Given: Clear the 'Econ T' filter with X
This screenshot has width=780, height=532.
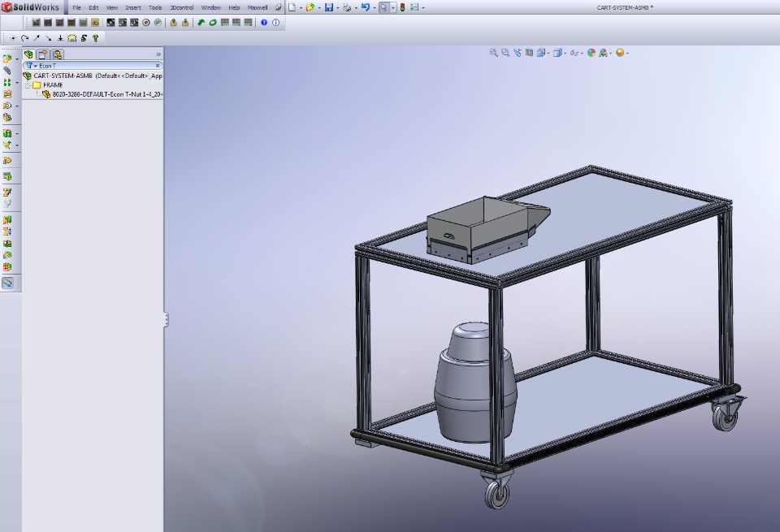Looking at the screenshot, I should (158, 66).
